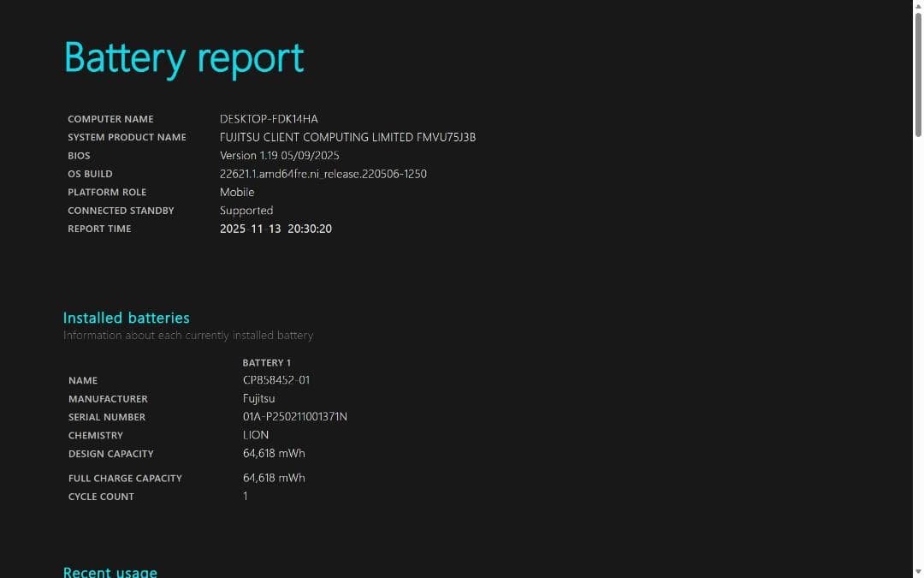This screenshot has height=578, width=924.
Task: Select the Installed batteries section heading
Action: point(126,317)
